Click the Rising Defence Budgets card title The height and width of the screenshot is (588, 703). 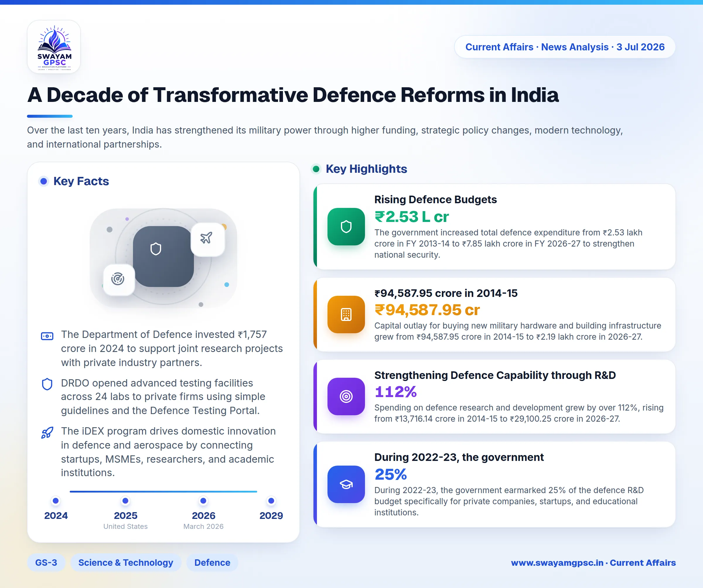click(x=435, y=199)
